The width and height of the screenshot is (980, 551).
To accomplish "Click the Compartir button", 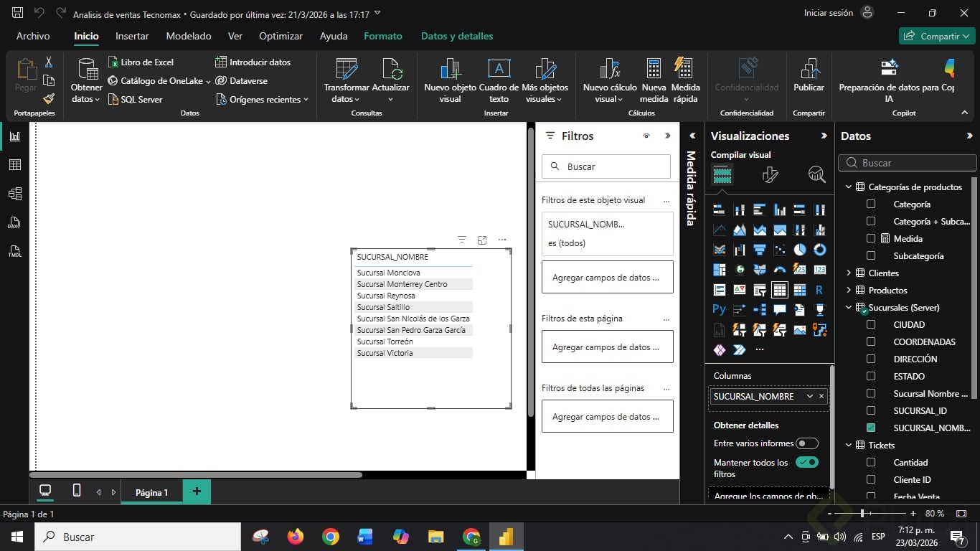I will [936, 36].
